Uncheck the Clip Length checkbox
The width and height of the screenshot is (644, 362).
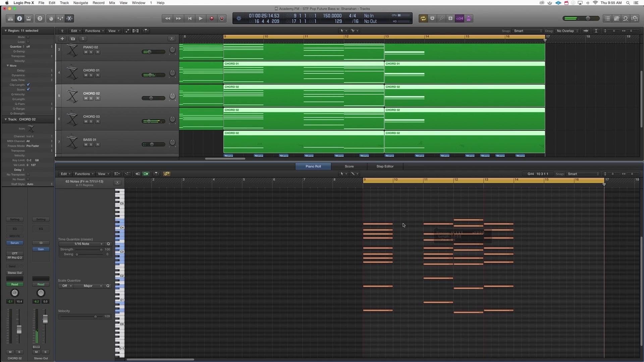(28, 85)
